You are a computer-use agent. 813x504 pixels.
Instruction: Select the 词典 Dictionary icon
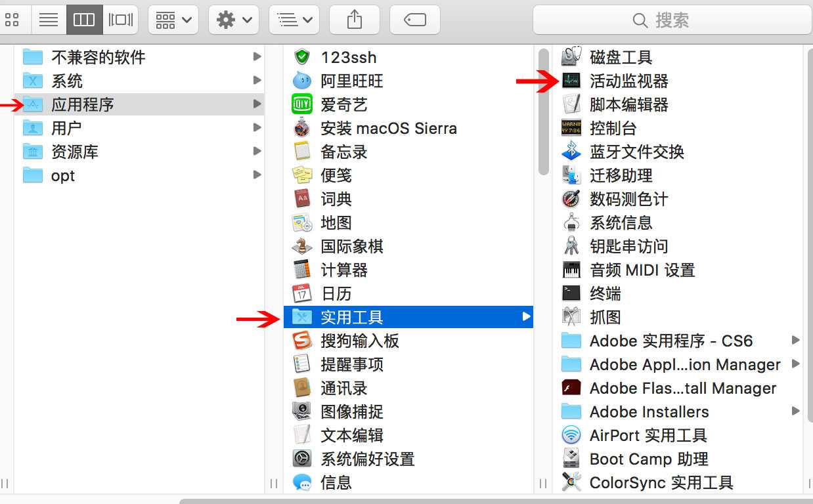(x=302, y=199)
